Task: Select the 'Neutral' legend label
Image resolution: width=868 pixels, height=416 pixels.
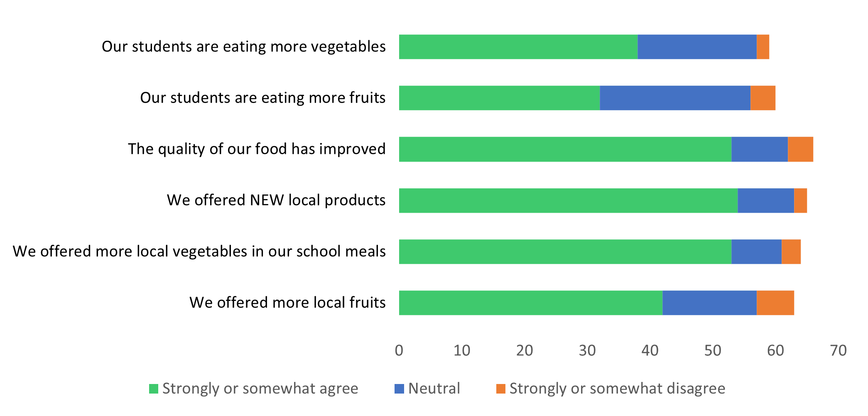Action: (434, 389)
